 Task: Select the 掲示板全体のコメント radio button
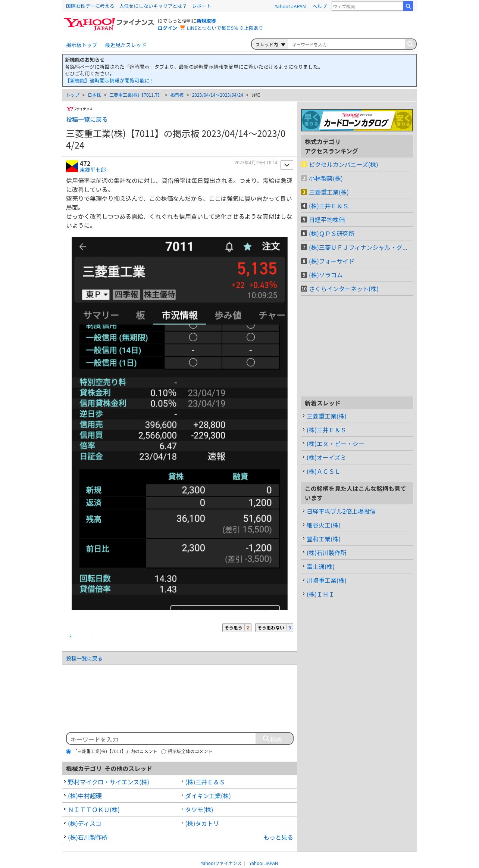click(163, 752)
